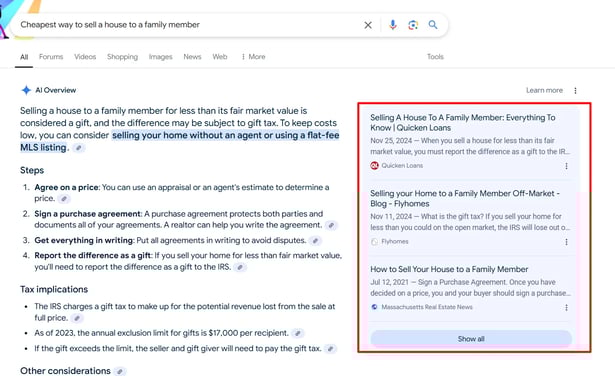Click the 'Other considerations' heading
Image resolution: width=615 pixels, height=376 pixels.
coord(65,371)
